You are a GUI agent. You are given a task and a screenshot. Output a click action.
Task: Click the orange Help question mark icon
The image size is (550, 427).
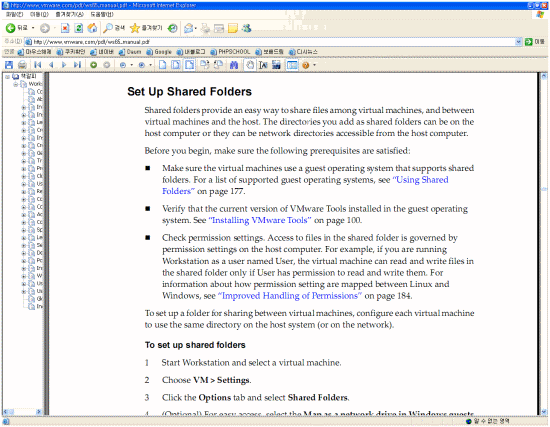pos(306,65)
